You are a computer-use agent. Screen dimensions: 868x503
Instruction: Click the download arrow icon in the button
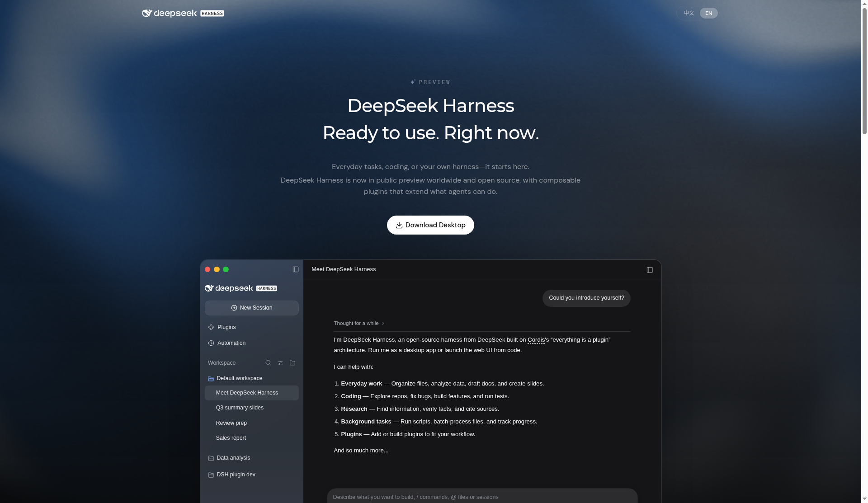click(x=399, y=225)
